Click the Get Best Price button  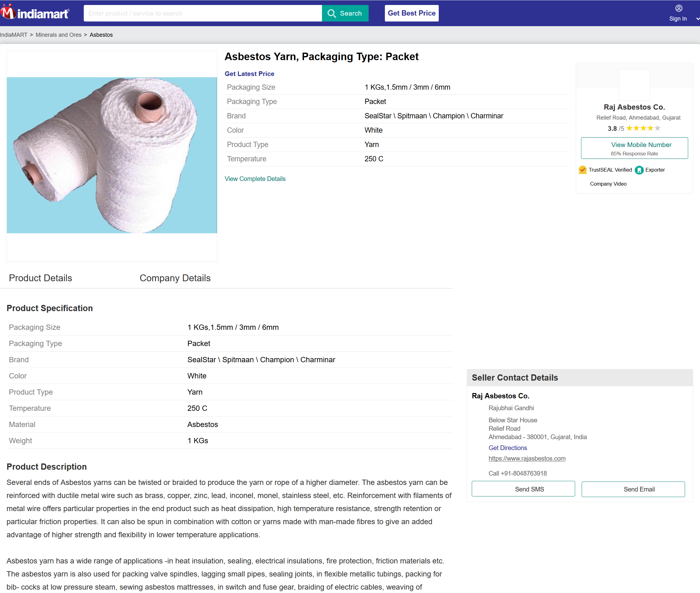coord(411,13)
